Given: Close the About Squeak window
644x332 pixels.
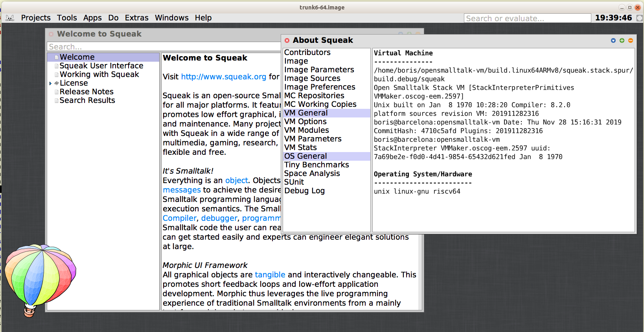Looking at the screenshot, I should (287, 40).
